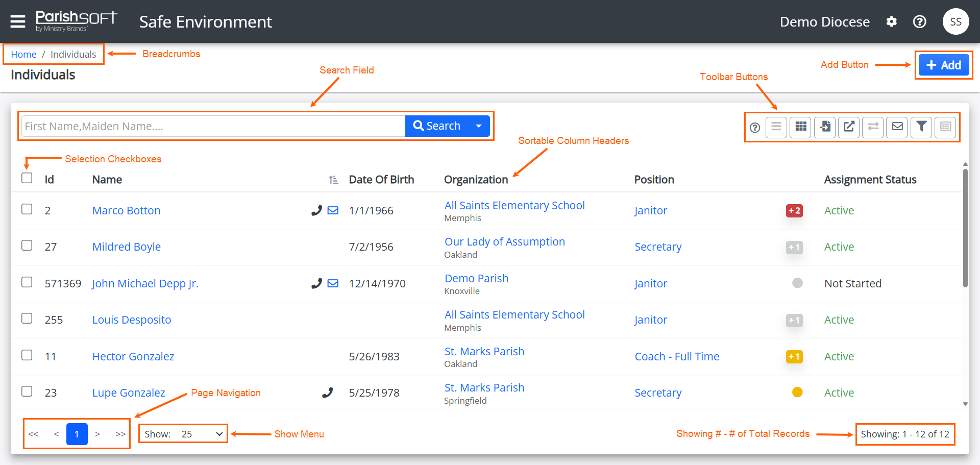980x465 pixels.
Task: Sort by the Id column header
Action: click(x=49, y=180)
